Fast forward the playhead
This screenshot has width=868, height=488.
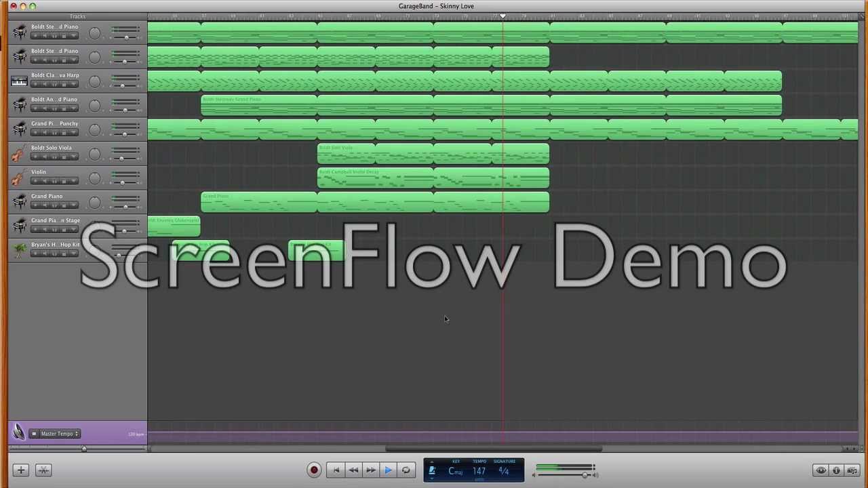click(371, 470)
